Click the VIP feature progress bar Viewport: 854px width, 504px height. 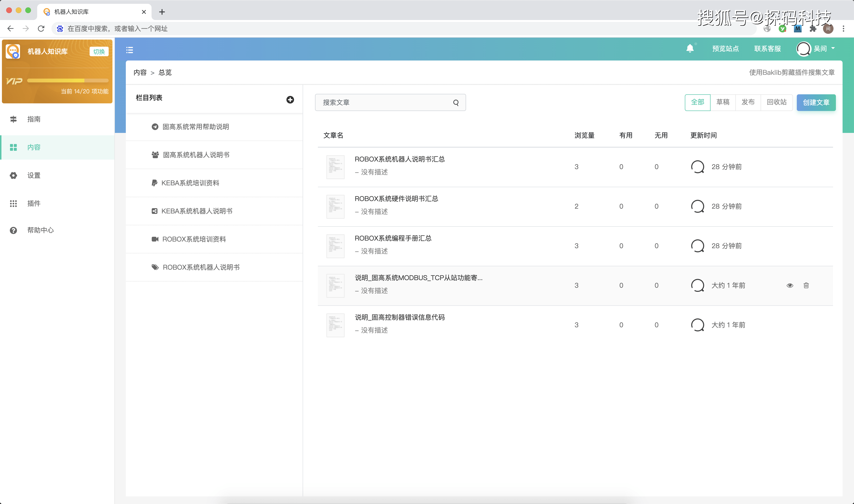67,80
